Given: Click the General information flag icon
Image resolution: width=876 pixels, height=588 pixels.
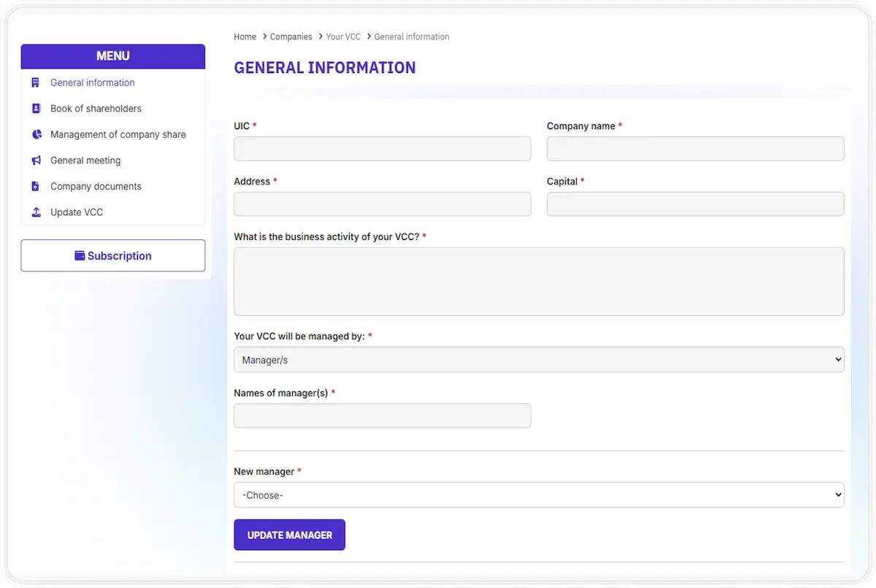Looking at the screenshot, I should (x=35, y=82).
